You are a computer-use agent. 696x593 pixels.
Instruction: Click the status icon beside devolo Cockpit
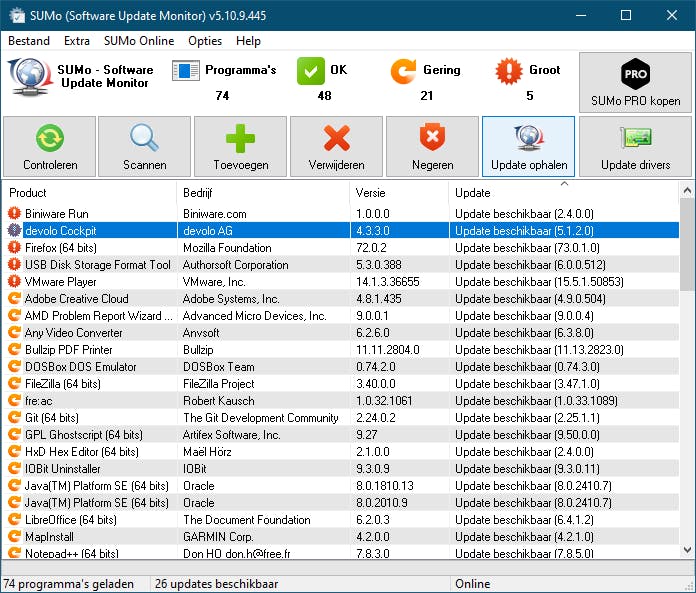tap(14, 230)
